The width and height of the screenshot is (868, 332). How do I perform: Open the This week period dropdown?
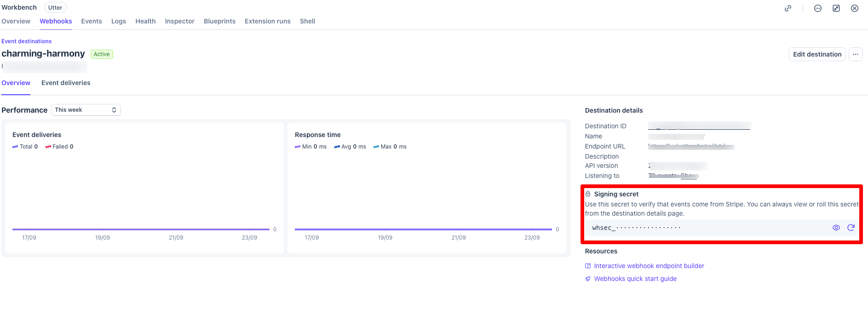coord(86,110)
